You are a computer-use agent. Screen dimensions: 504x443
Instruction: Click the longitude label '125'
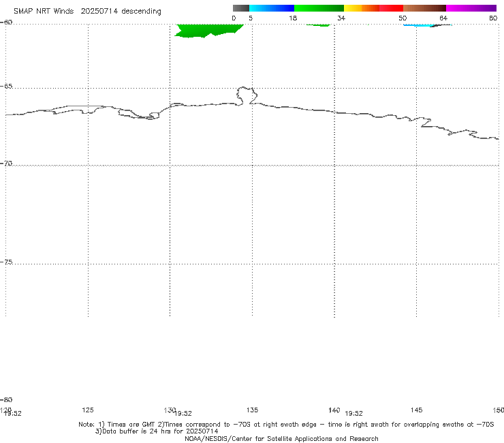tap(88, 410)
